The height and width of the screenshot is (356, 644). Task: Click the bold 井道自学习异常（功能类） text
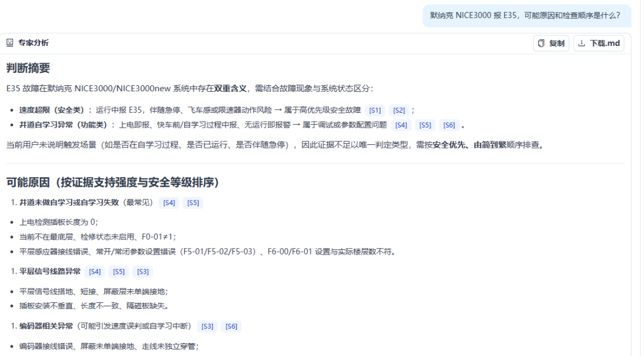63,125
